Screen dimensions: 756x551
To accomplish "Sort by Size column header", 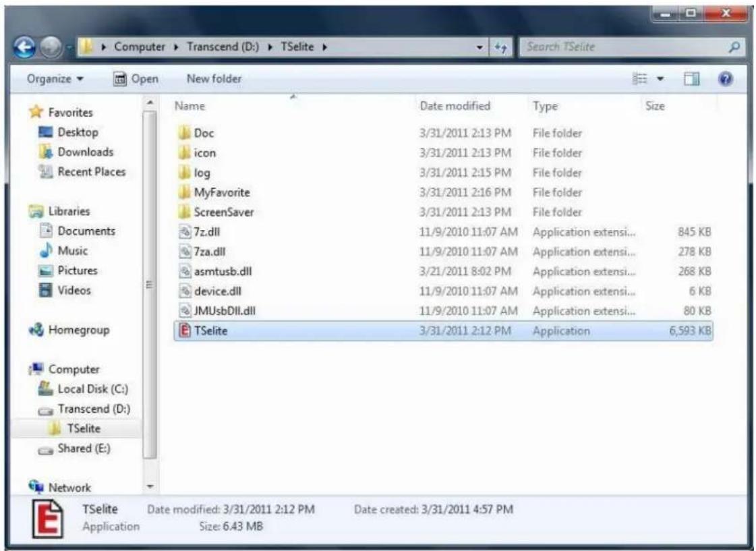I will click(x=655, y=106).
